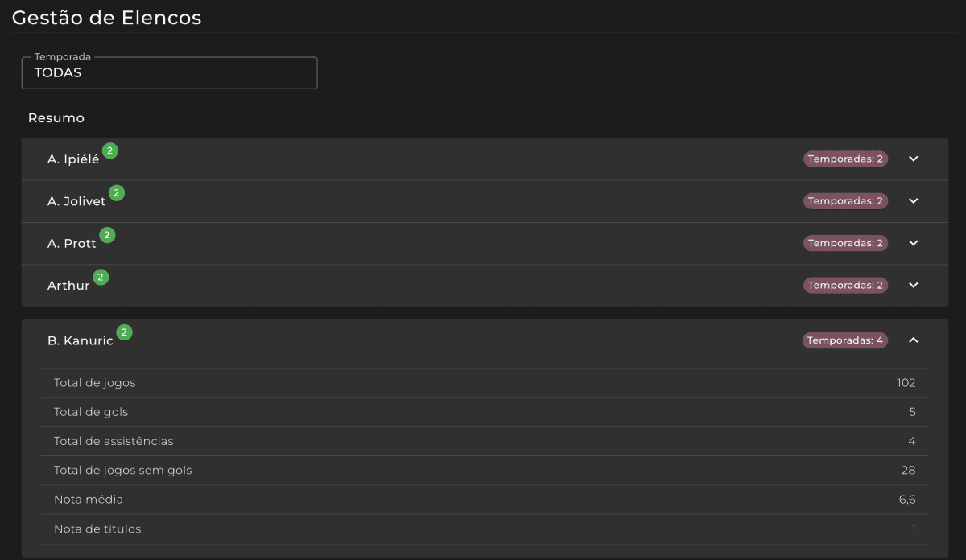This screenshot has width=966, height=560.
Task: Click the green badge next to B. Kanuric
Action: tap(124, 332)
